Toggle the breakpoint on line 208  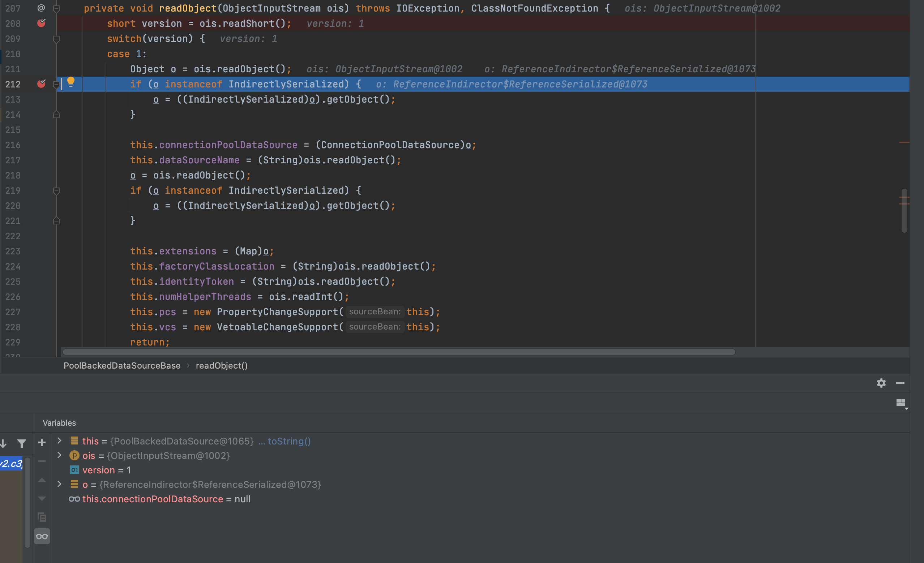[41, 23]
